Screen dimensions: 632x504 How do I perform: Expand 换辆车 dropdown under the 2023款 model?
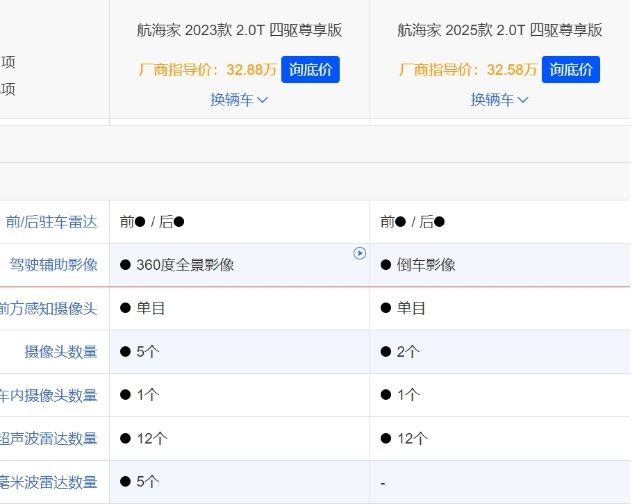239,99
